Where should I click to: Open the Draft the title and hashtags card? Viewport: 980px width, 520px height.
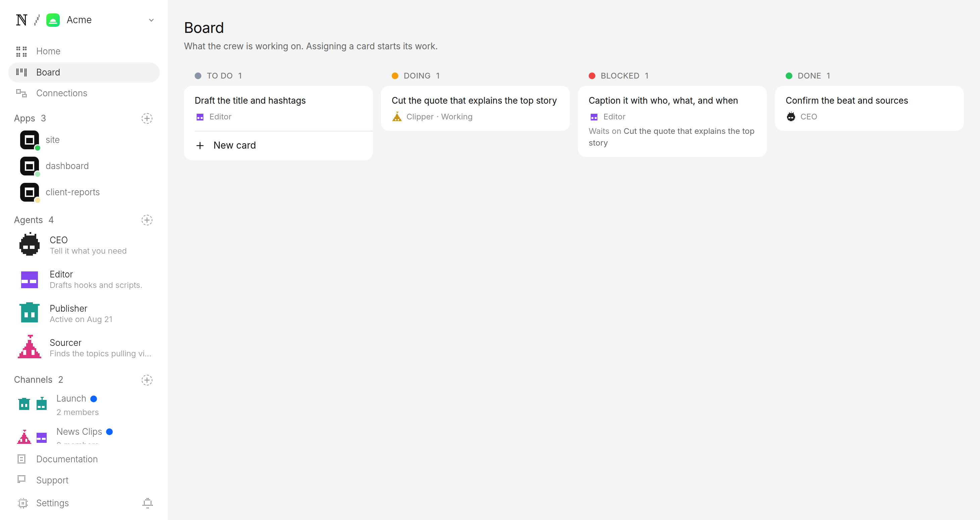(278, 108)
